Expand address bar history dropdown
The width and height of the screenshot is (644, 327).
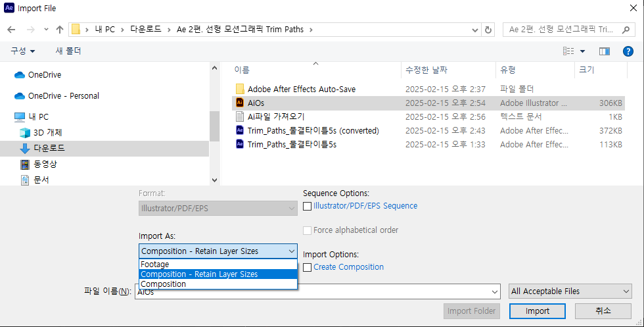point(474,30)
